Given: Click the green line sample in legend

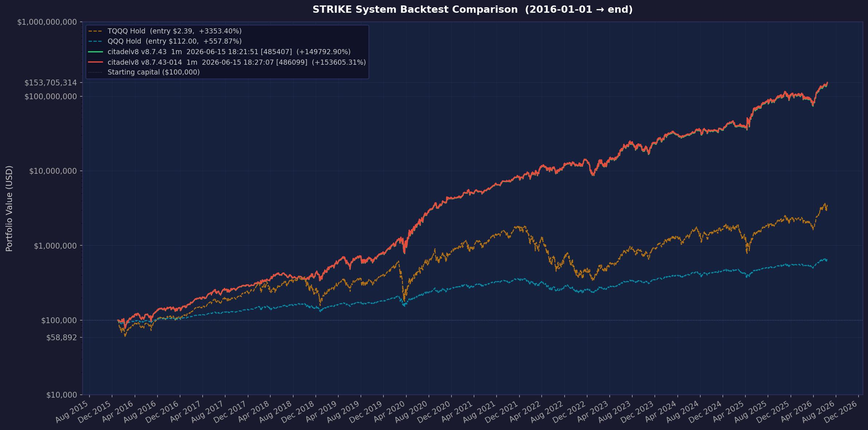Looking at the screenshot, I should pyautogui.click(x=95, y=52).
